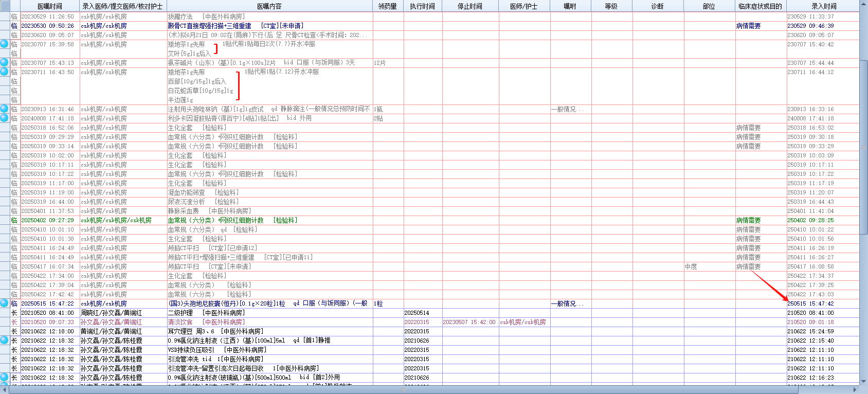The image size is (868, 394).
Task: Click the entry time 250515 15:47:42
Action: pyautogui.click(x=810, y=303)
